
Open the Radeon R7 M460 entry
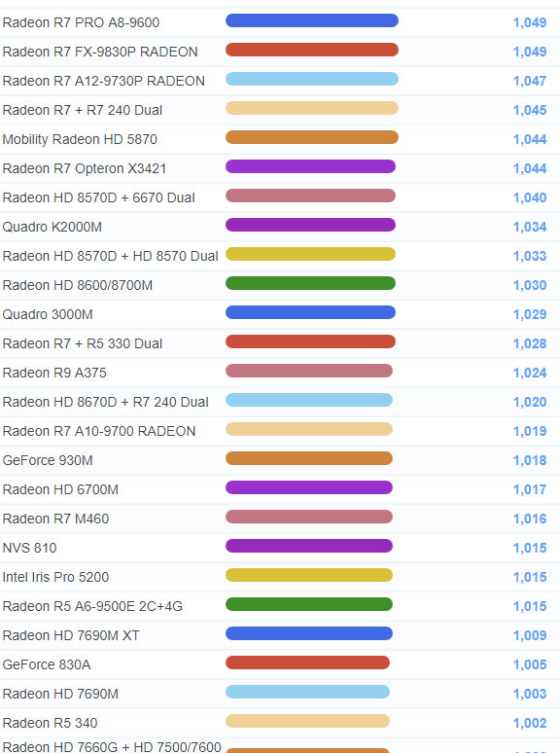[55, 519]
